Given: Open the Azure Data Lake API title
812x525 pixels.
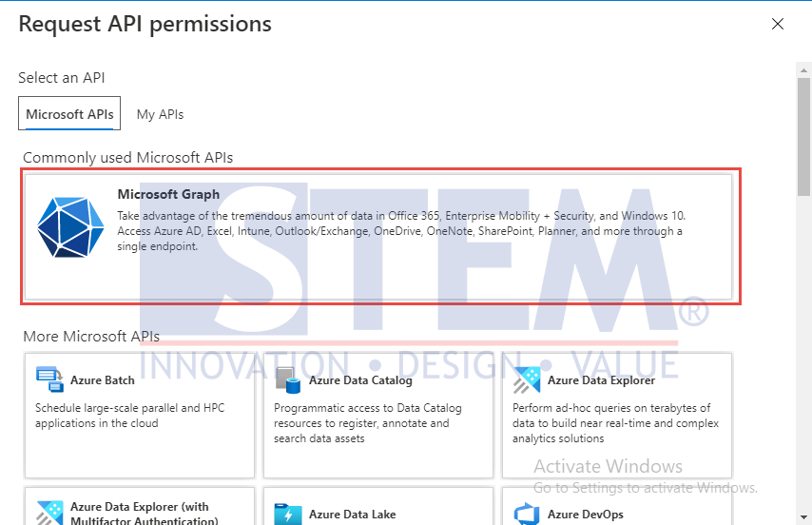Looking at the screenshot, I should pos(352,515).
